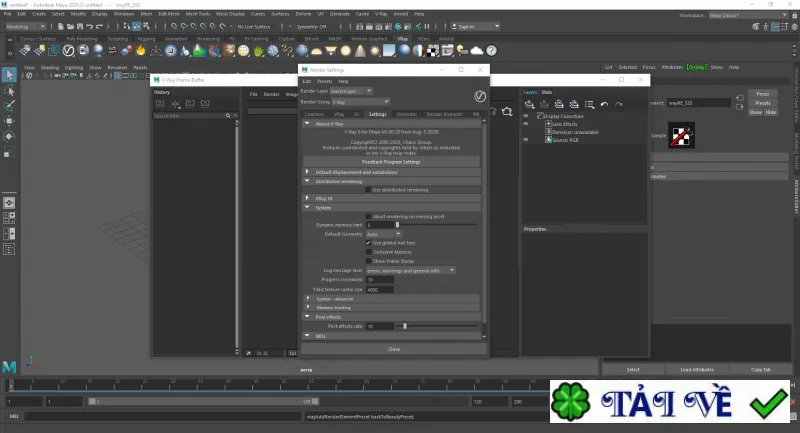800x433 pixels.
Task: Open the Modeling menu set dropdown
Action: click(x=25, y=27)
